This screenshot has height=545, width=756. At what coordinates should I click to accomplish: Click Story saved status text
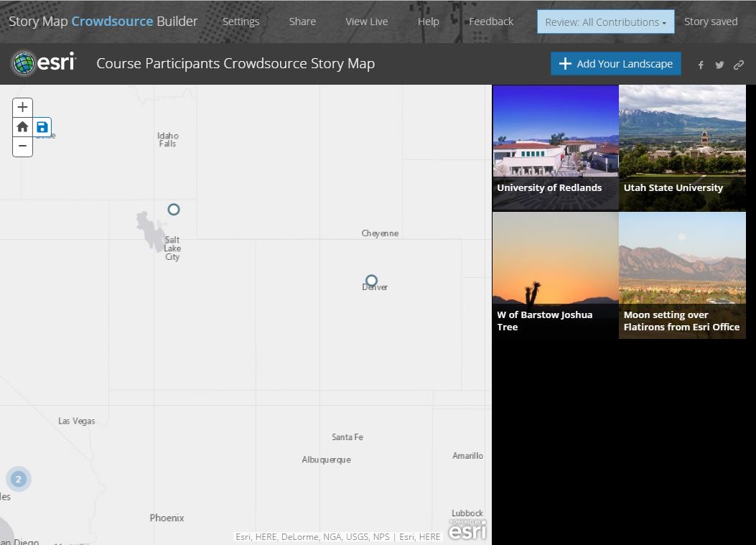[x=711, y=22]
